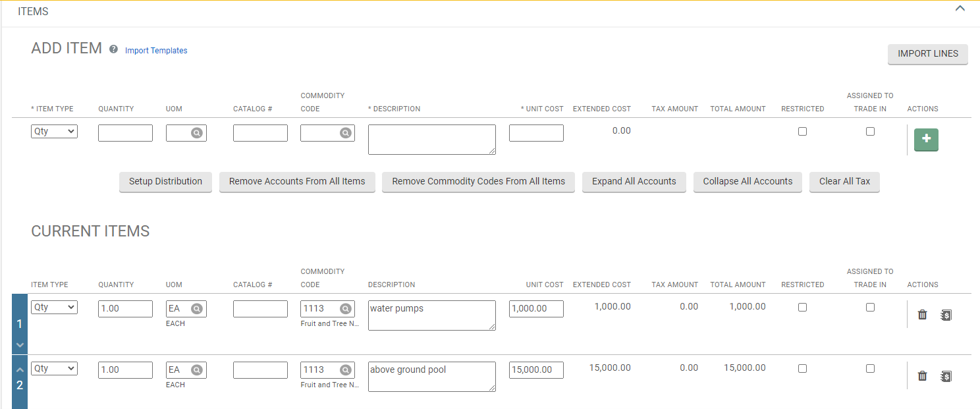This screenshot has width=980, height=409.
Task: Click the new item Description text area
Action: [431, 140]
